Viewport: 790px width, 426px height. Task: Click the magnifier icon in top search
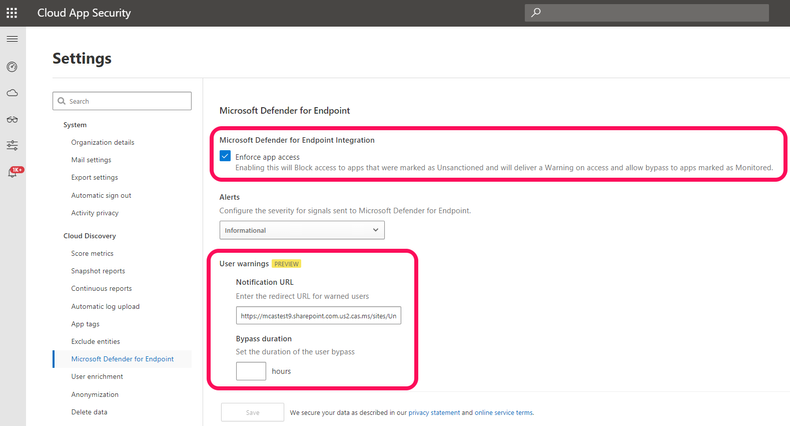click(x=536, y=12)
